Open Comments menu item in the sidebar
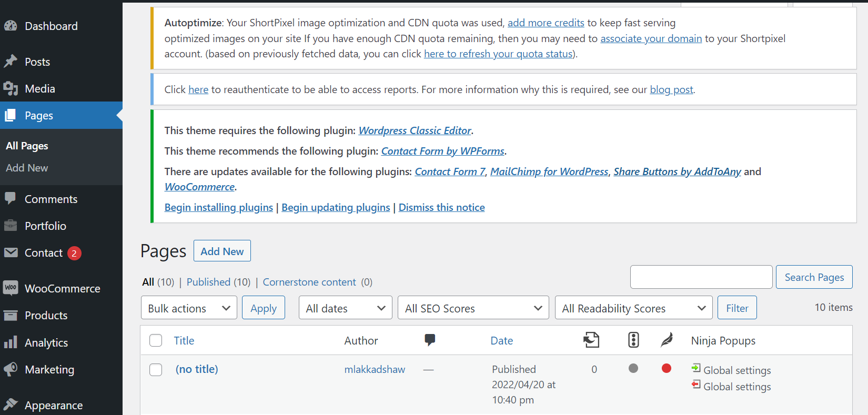The height and width of the screenshot is (415, 868). click(x=51, y=199)
